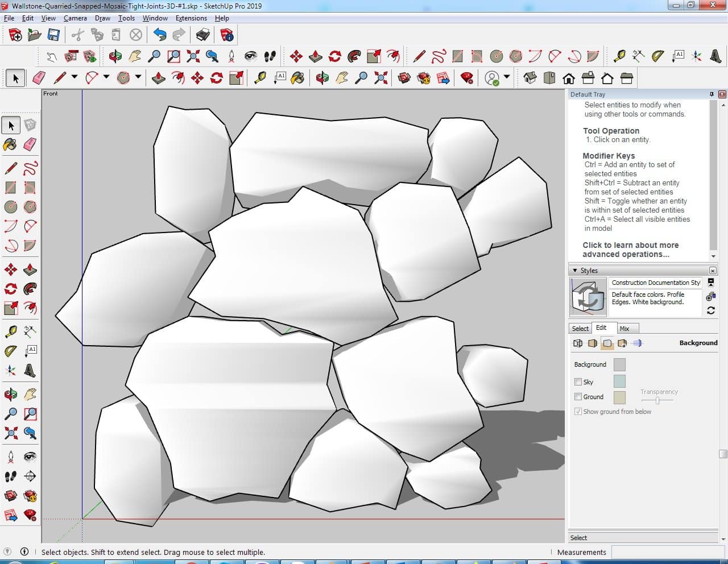Click the Background color swatch
The width and height of the screenshot is (728, 564).
[619, 364]
